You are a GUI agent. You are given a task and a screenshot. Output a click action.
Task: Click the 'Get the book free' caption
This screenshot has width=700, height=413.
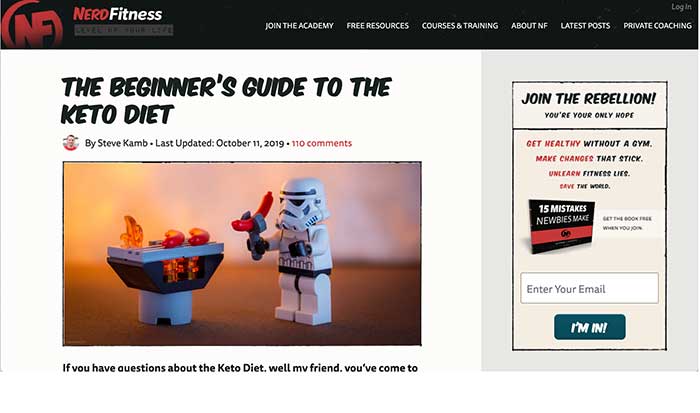[x=627, y=223]
